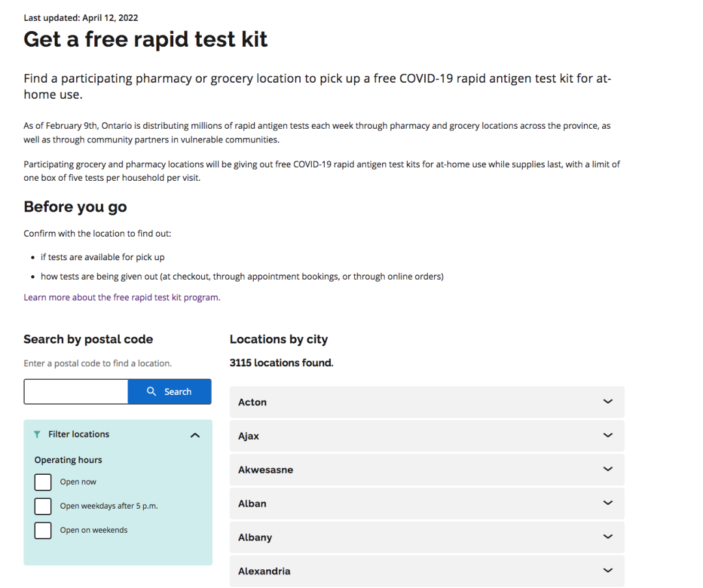This screenshot has width=703, height=588.
Task: Open the Akwesasne locations accordion
Action: [x=427, y=470]
